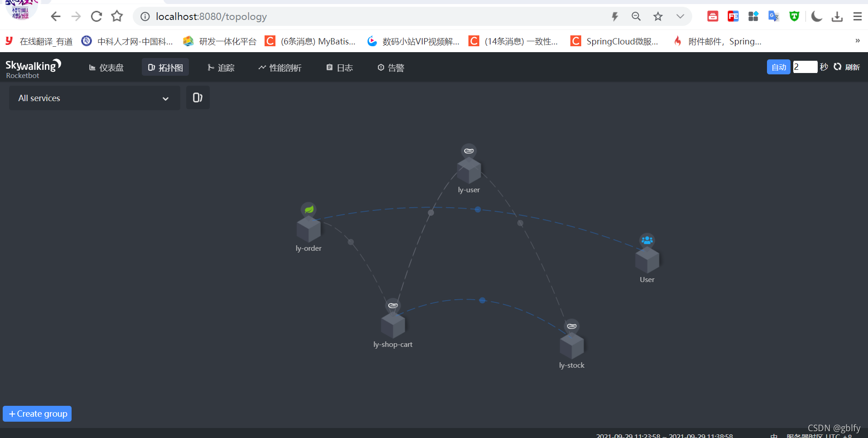Open the apps grid extension icon

[x=753, y=17]
